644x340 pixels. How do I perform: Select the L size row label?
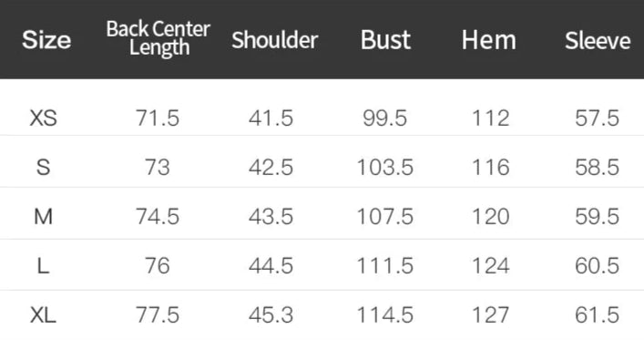(43, 266)
